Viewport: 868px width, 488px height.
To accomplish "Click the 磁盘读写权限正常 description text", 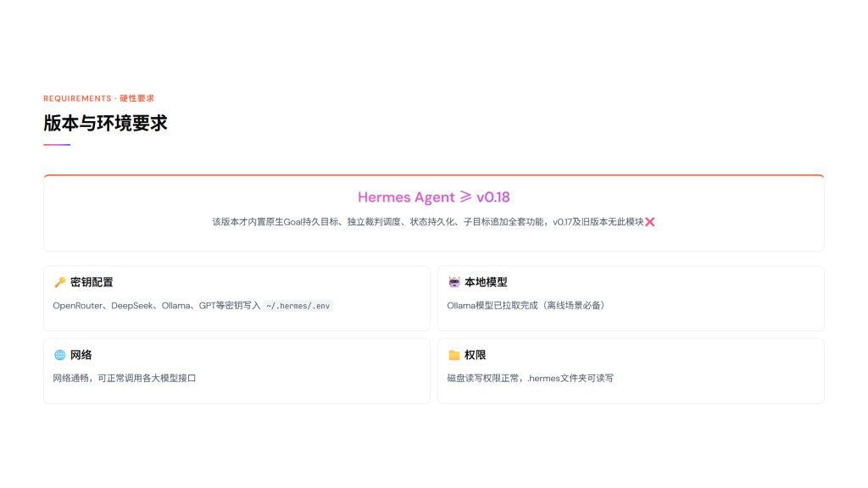I will pyautogui.click(x=531, y=379).
